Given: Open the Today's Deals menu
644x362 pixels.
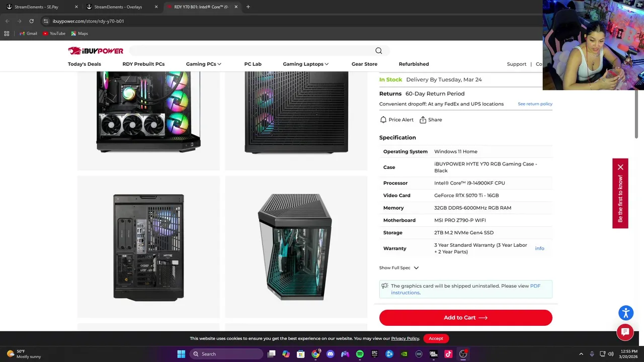Looking at the screenshot, I should pyautogui.click(x=85, y=64).
